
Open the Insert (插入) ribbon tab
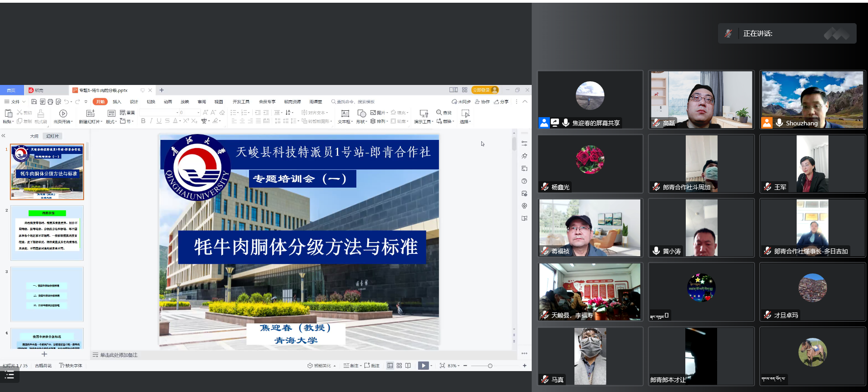(x=117, y=102)
